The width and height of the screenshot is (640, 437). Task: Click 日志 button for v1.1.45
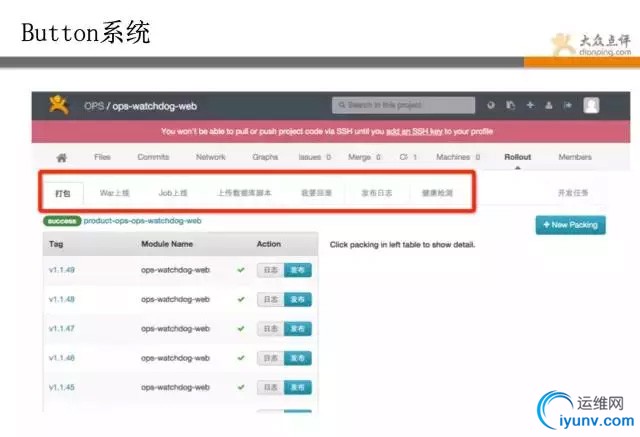pos(271,388)
